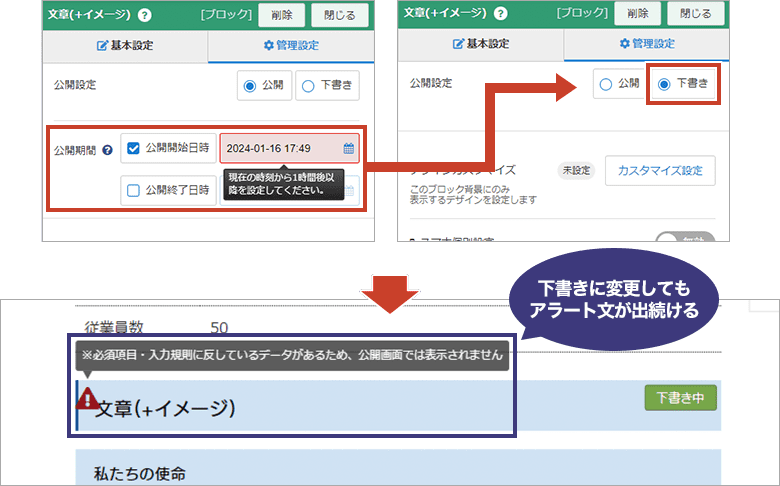Click the 未設定 status badge
The image size is (780, 486).
tap(575, 170)
